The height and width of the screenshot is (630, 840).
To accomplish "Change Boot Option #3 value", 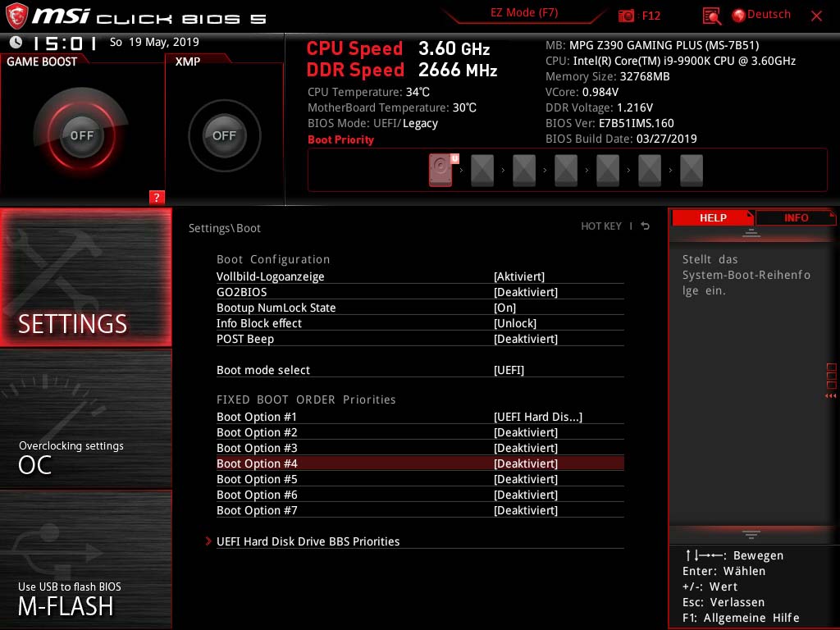I will point(526,448).
